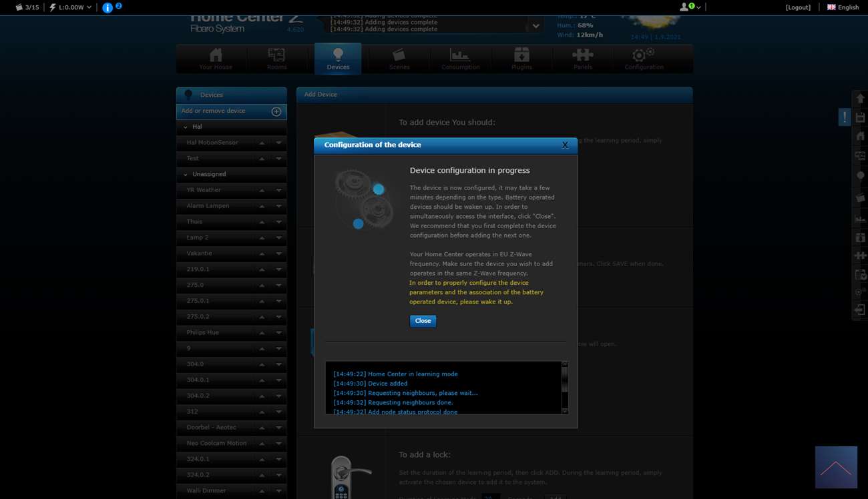The width and height of the screenshot is (868, 499).
Task: Click the plus icon beside Add or remove device
Action: [276, 111]
